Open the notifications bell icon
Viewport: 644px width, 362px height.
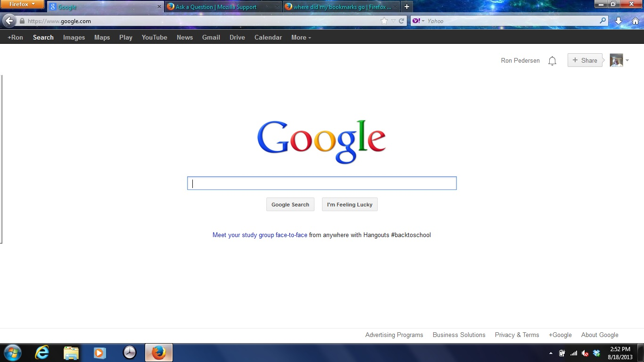[x=552, y=61]
